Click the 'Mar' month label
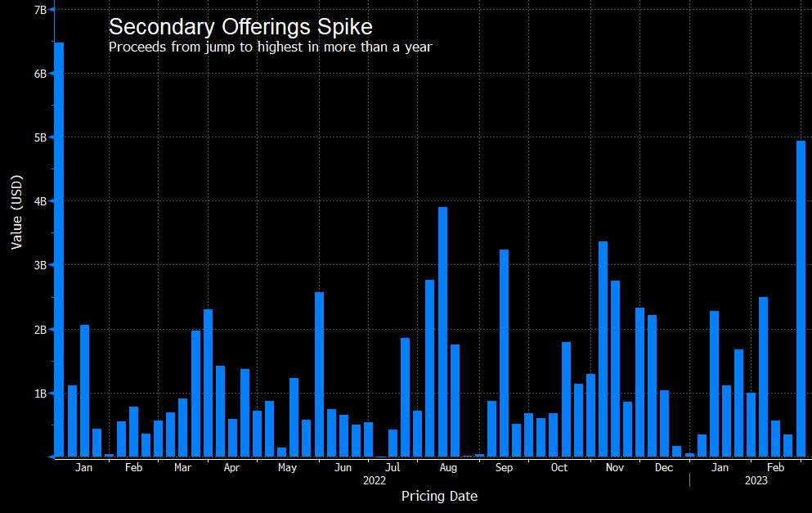Screen dimensions: 812x513 click(x=183, y=468)
